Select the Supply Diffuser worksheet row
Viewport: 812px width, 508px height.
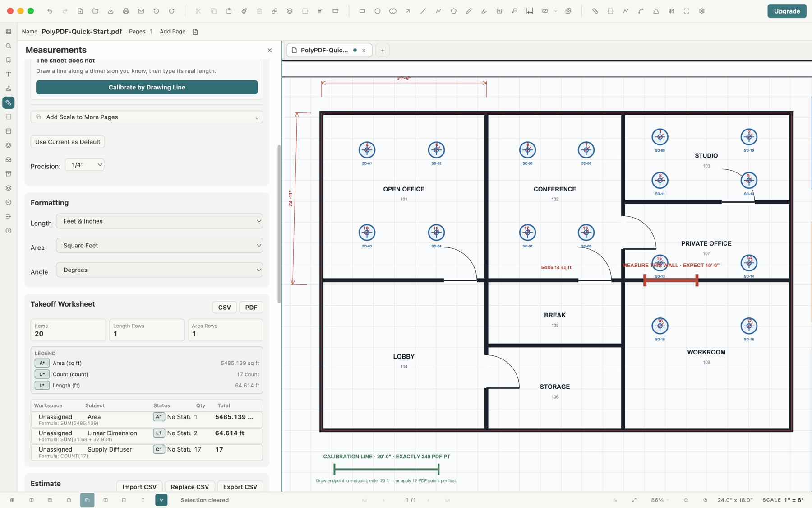click(147, 452)
